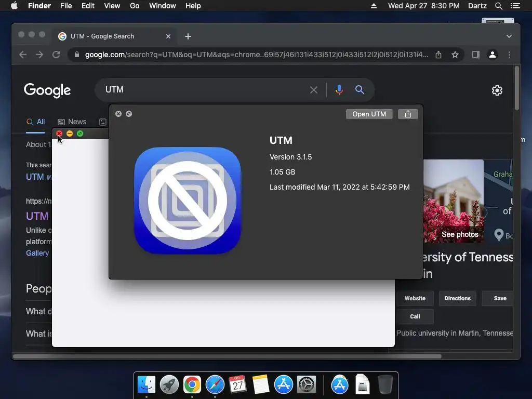Clear the Google search query
This screenshot has height=399, width=532.
tap(313, 90)
